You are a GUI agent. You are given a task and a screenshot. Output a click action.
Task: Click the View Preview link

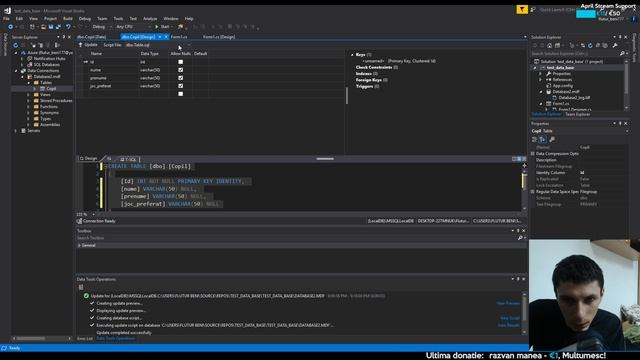pos(508,303)
